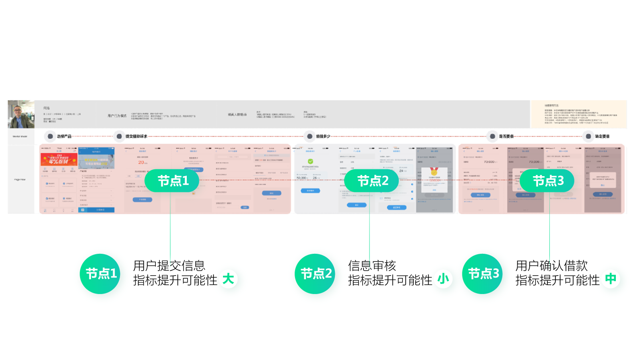
Task: Click the 选择产品 stage dot
Action: [50, 136]
